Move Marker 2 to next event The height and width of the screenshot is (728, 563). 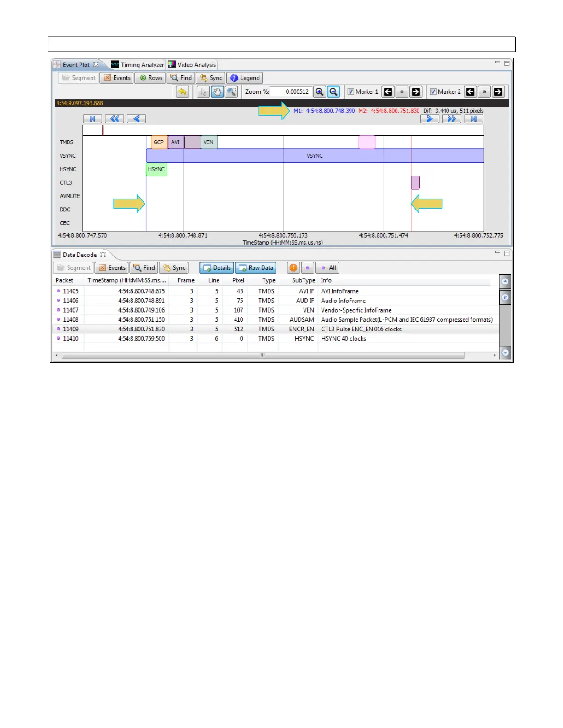[x=498, y=92]
